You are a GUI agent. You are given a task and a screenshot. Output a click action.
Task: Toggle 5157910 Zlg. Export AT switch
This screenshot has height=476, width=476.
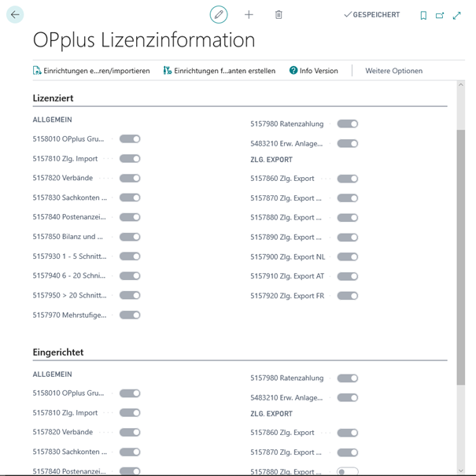(348, 276)
